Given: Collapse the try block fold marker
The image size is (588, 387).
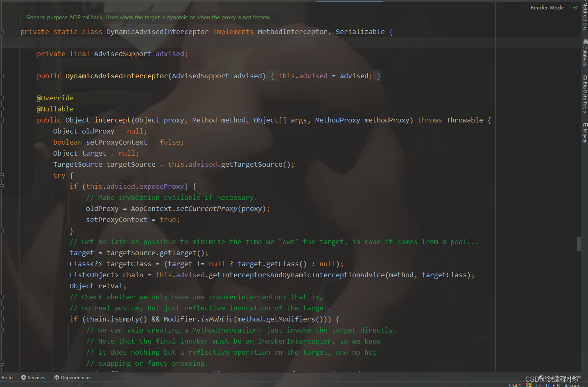Looking at the screenshot, I should click(x=2, y=176).
